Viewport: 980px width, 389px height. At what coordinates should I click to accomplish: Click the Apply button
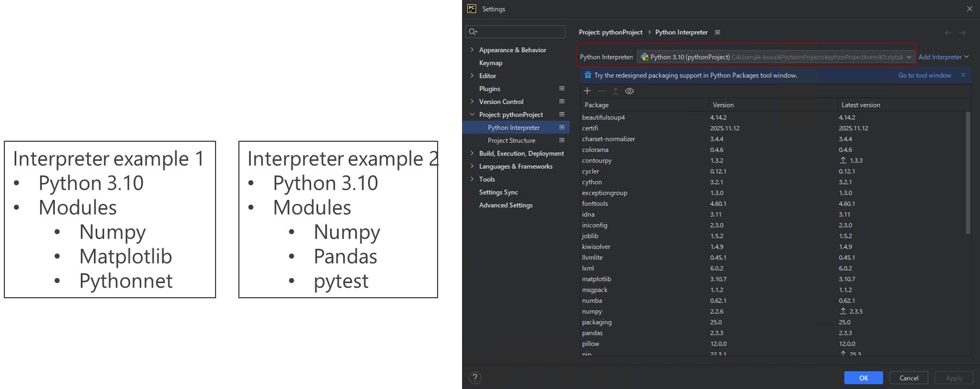pyautogui.click(x=954, y=378)
